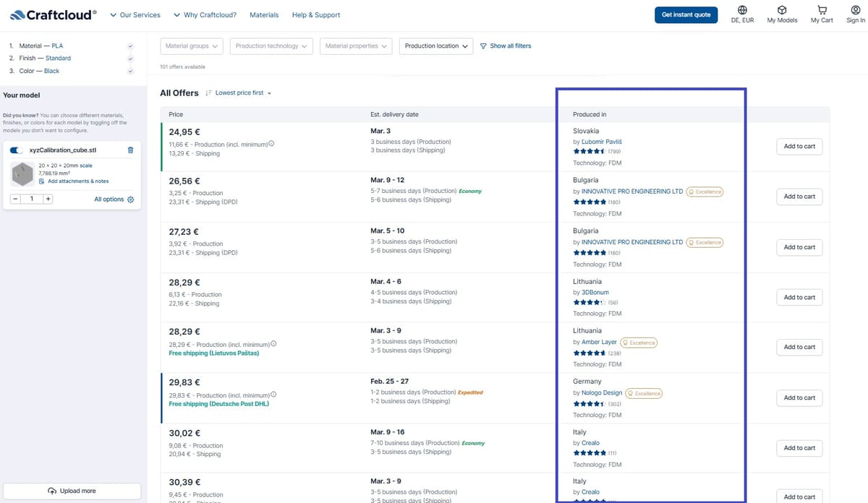Click All options gear icon
868x503 pixels.
pos(131,199)
